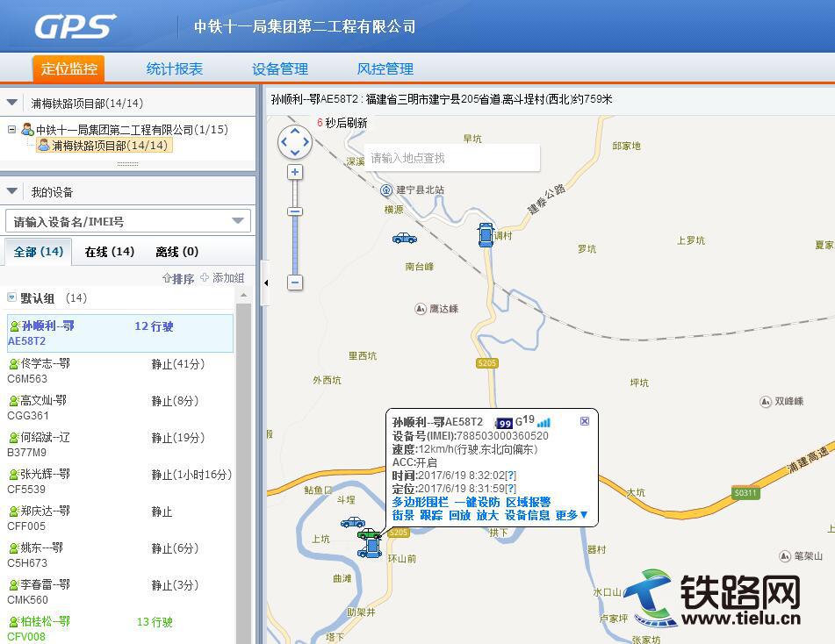Open 街景 street view link

click(403, 515)
